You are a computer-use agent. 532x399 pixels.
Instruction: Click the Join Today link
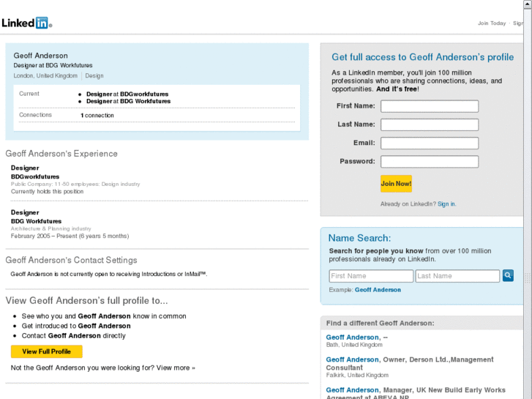(x=492, y=23)
